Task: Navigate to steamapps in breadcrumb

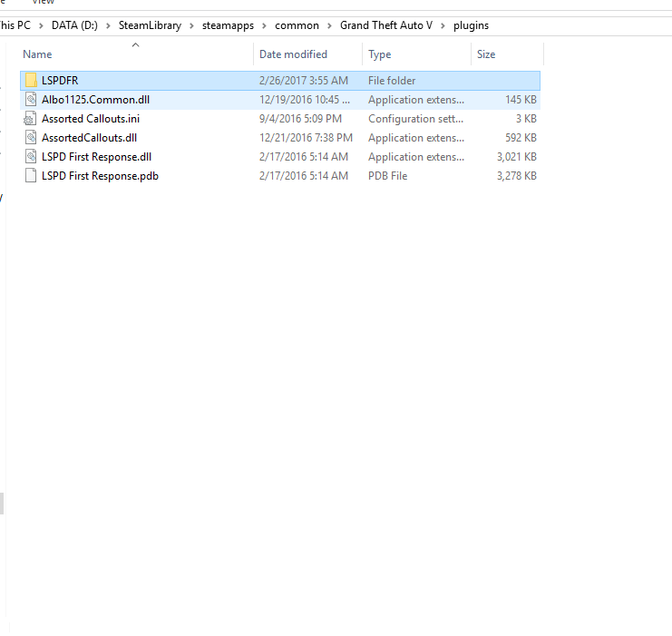Action: (x=228, y=25)
